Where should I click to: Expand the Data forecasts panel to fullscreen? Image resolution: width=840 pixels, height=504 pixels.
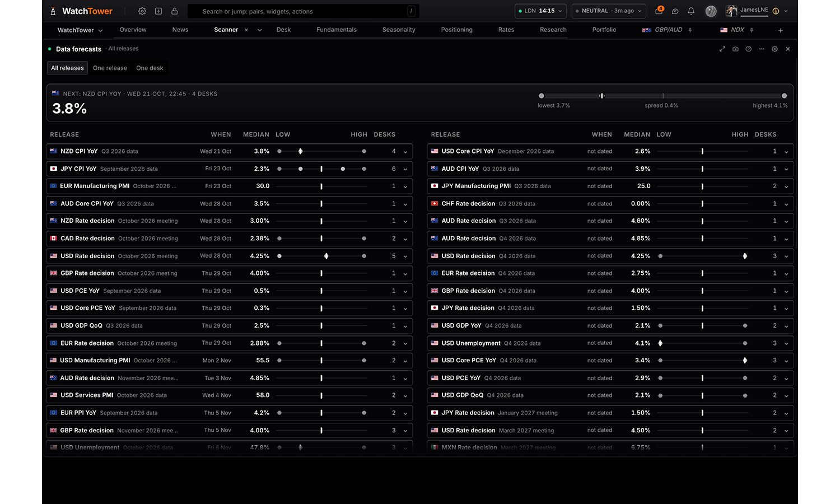(722, 49)
